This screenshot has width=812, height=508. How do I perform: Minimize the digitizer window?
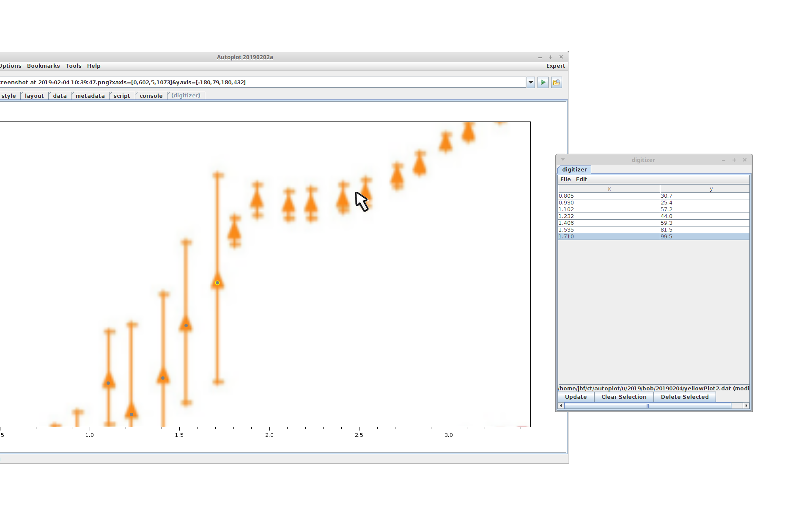pyautogui.click(x=724, y=160)
